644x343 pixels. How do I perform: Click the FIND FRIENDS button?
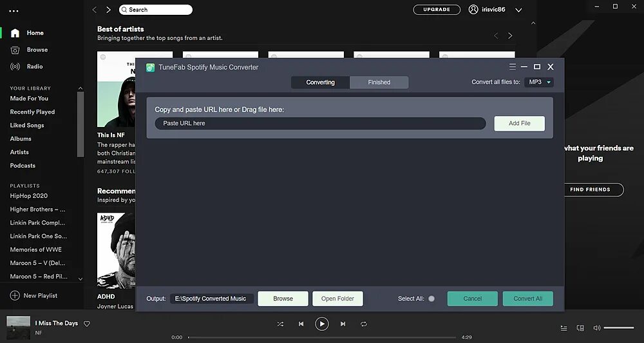click(594, 190)
